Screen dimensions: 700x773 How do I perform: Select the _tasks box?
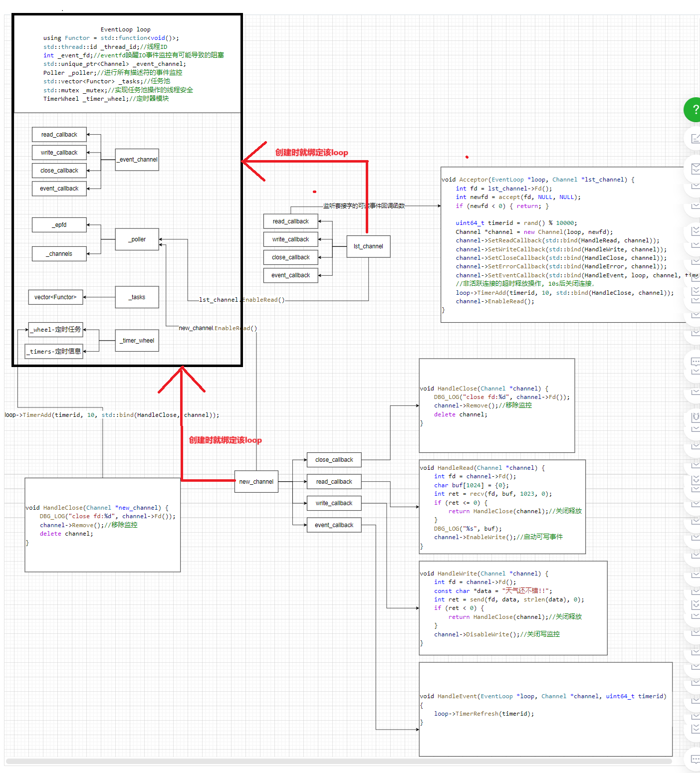[x=137, y=297]
